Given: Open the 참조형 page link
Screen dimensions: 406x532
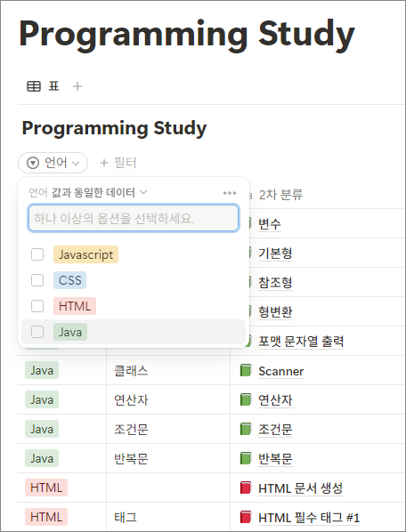Looking at the screenshot, I should coord(275,283).
